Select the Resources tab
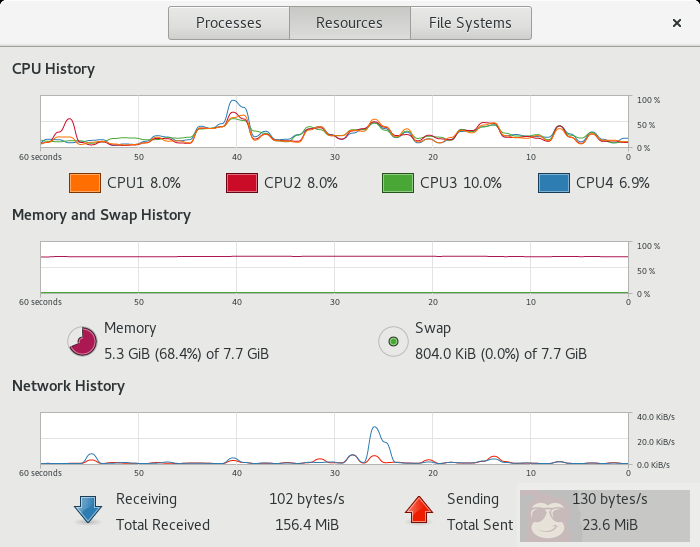The image size is (700, 547). pyautogui.click(x=349, y=23)
